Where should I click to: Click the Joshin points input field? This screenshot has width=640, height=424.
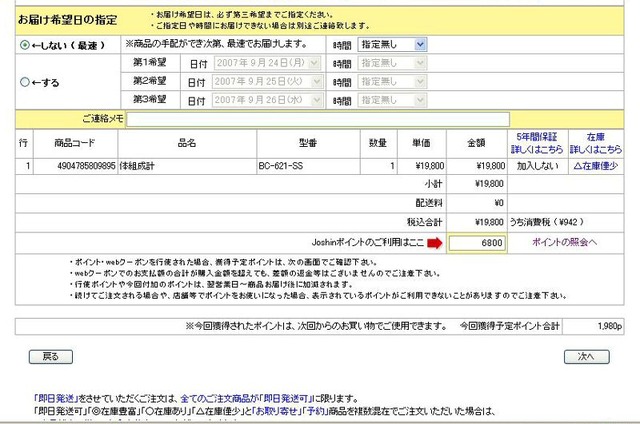click(x=477, y=243)
